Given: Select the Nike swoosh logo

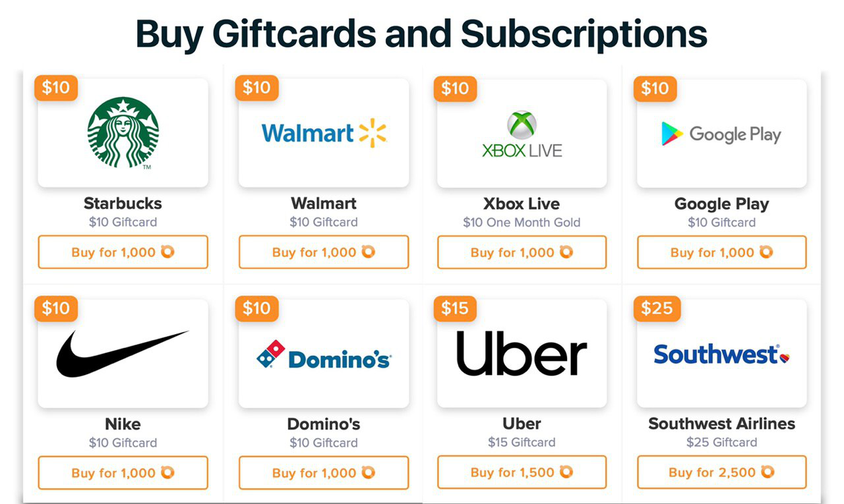Looking at the screenshot, I should (x=123, y=354).
